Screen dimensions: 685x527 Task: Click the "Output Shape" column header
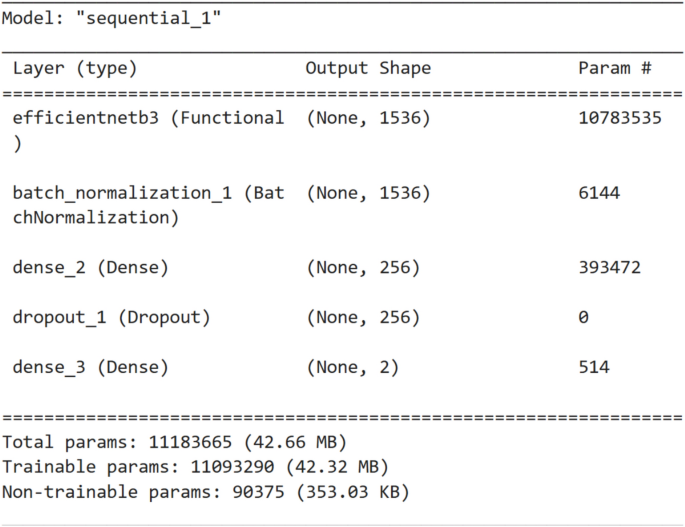click(x=368, y=69)
